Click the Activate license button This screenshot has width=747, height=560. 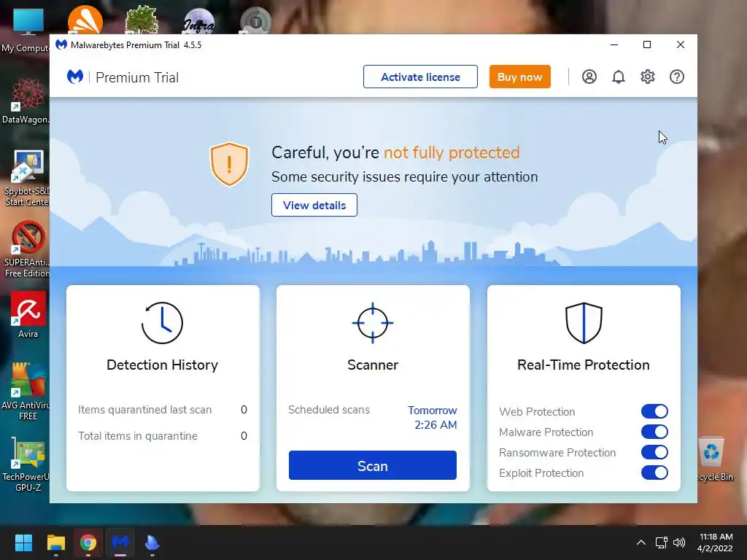[420, 77]
